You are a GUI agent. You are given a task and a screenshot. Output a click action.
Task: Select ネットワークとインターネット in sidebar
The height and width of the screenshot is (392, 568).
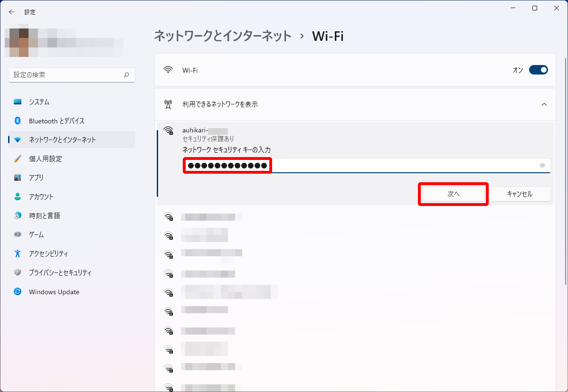pyautogui.click(x=62, y=140)
